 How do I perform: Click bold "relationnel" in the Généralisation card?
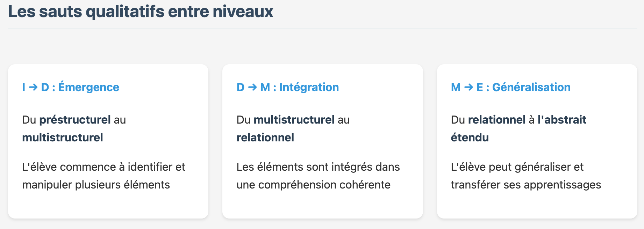497,120
